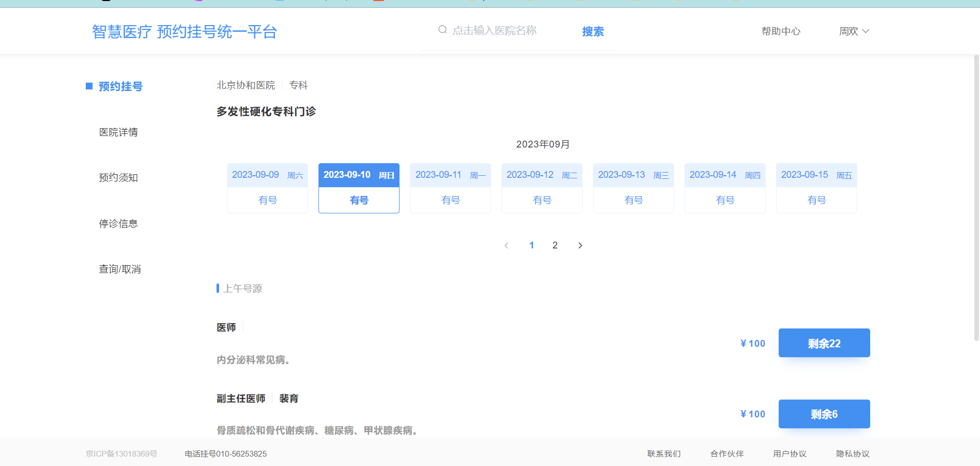The image size is (980, 466).
Task: Book the 剩余22 slot for 医师
Action: (x=824, y=343)
